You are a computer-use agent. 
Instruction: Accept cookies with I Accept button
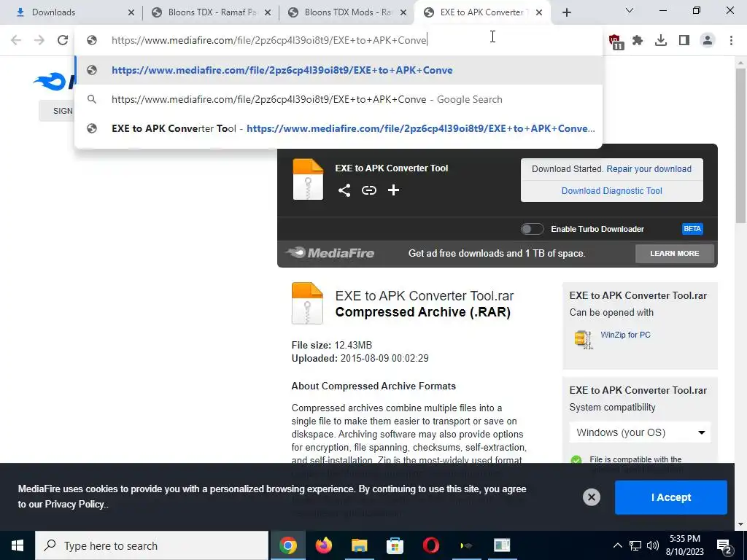coord(671,497)
